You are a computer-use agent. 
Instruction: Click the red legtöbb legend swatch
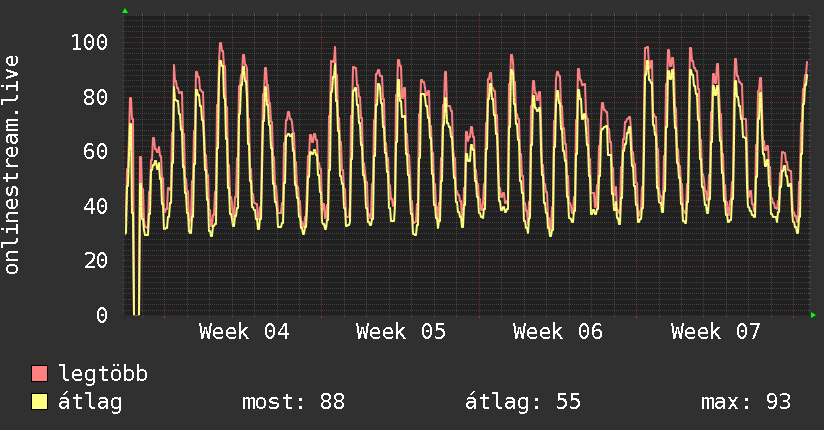click(x=40, y=374)
